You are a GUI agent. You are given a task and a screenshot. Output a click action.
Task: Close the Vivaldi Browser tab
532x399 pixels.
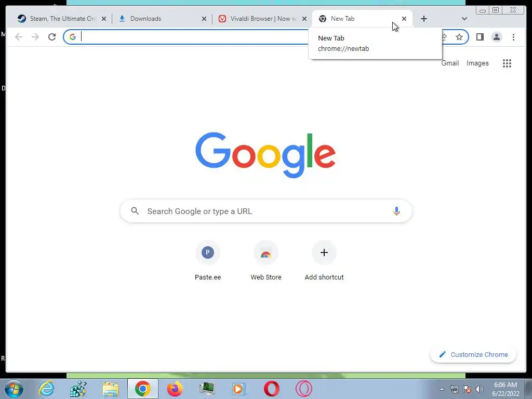(304, 19)
